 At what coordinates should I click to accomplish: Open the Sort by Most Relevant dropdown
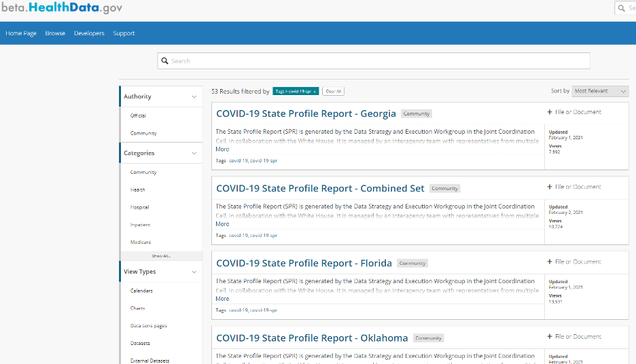click(600, 91)
